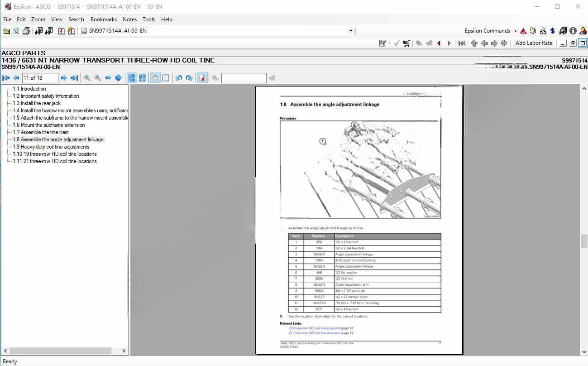Toggle the text select tool

pyautogui.click(x=166, y=78)
